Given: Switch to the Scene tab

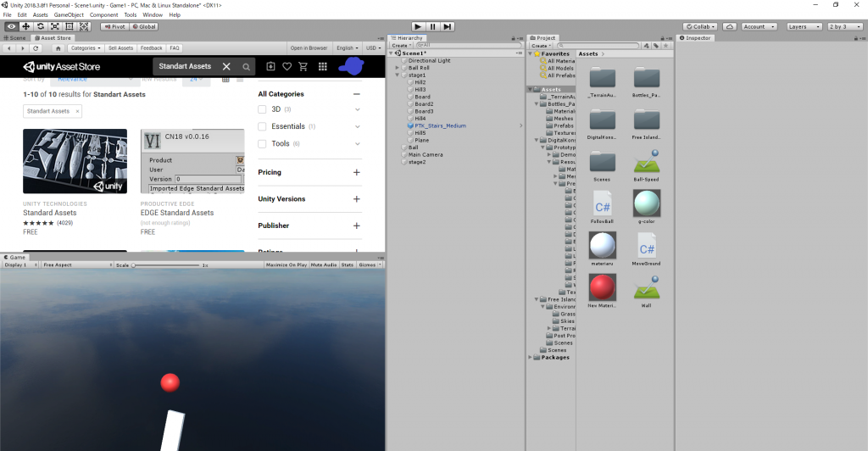Looking at the screenshot, I should coord(15,38).
